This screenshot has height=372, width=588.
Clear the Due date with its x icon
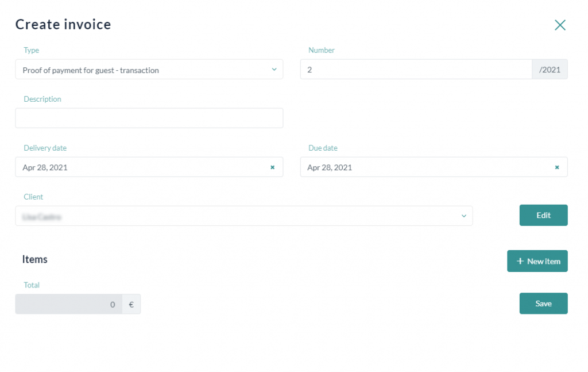pos(556,167)
